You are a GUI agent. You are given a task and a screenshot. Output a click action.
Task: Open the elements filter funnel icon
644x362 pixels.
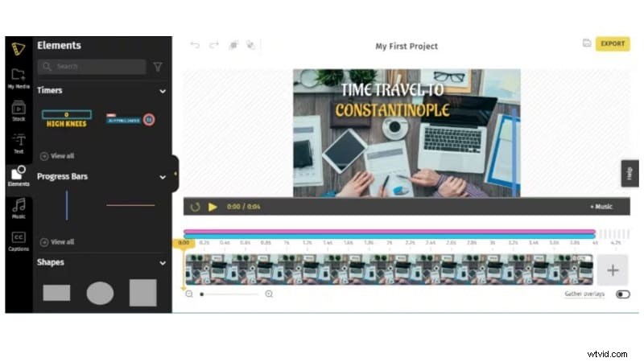158,67
